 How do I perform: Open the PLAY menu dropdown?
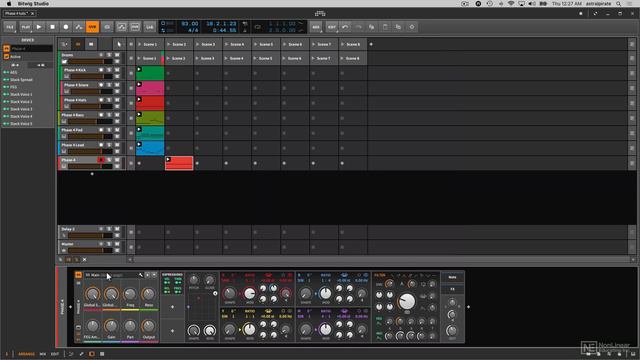(x=25, y=27)
